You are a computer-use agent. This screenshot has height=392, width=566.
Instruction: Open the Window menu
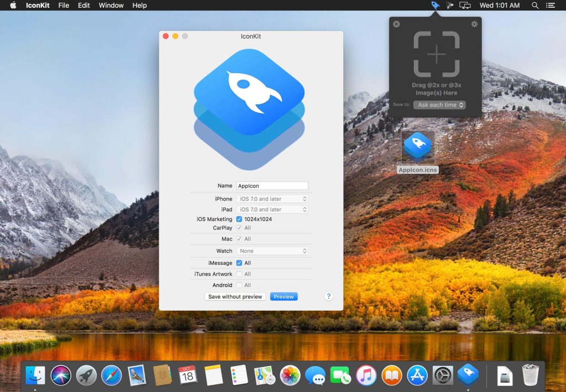(x=111, y=6)
